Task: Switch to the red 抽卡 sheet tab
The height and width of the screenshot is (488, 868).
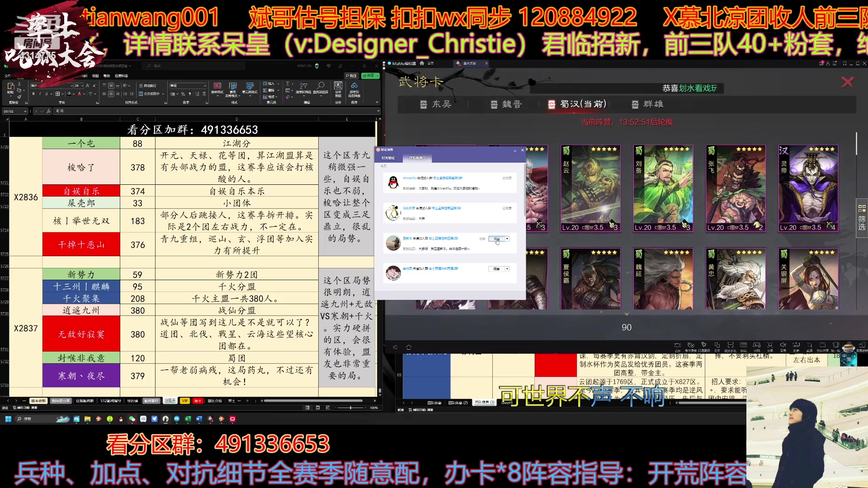Action: [198, 401]
